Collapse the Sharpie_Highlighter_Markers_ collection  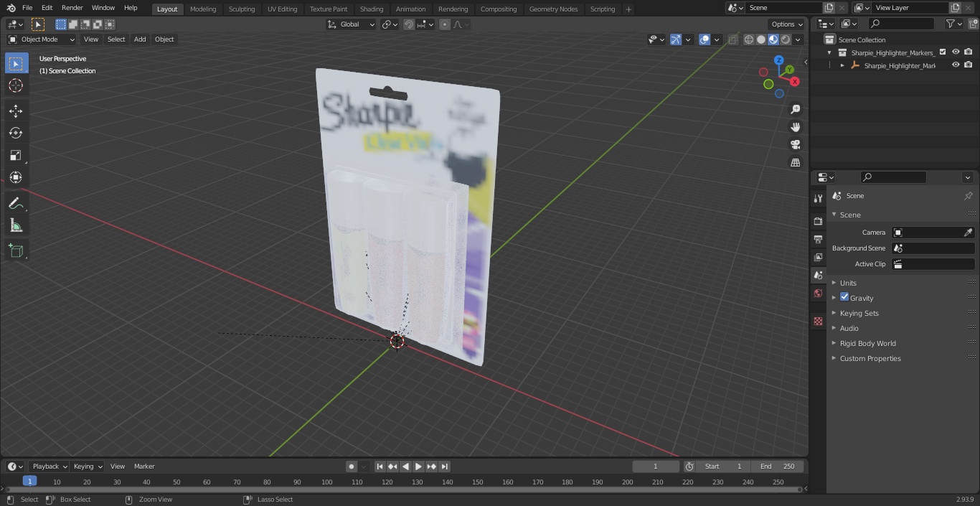pos(829,52)
